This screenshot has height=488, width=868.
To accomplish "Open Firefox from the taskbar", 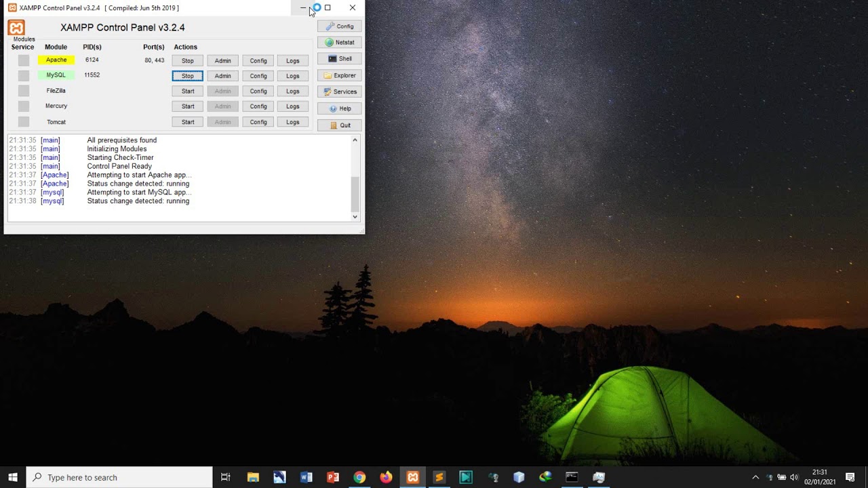I will point(386,477).
